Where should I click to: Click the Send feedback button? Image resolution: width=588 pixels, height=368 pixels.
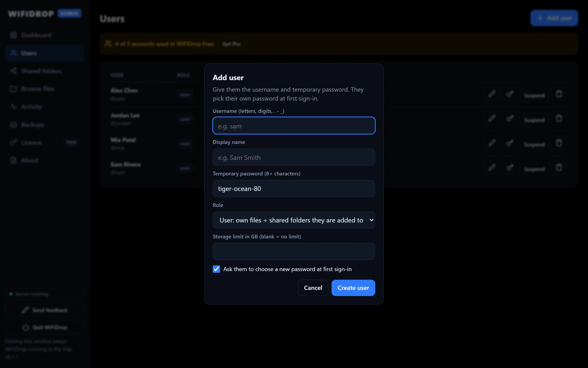click(45, 310)
